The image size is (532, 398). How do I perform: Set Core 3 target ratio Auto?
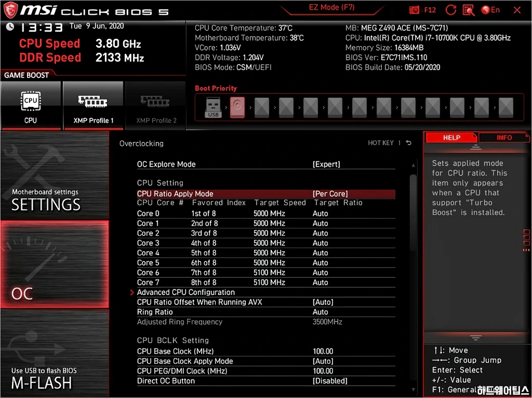pyautogui.click(x=320, y=243)
